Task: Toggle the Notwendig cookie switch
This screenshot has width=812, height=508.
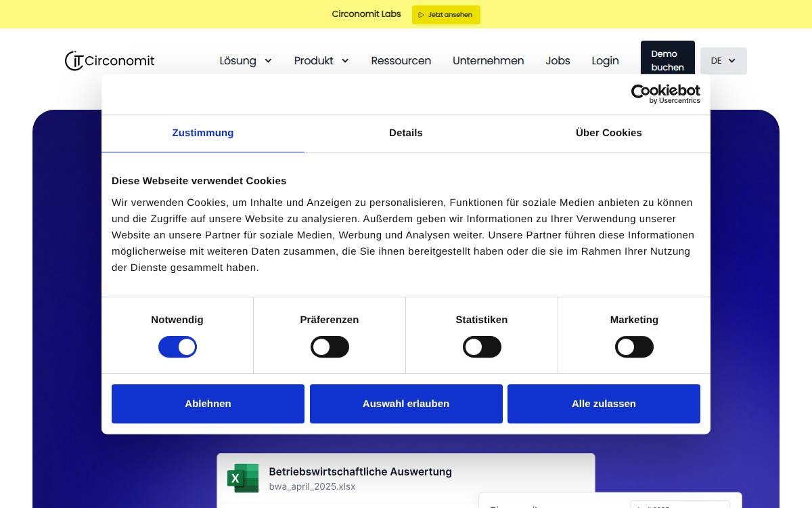Action: [x=177, y=347]
